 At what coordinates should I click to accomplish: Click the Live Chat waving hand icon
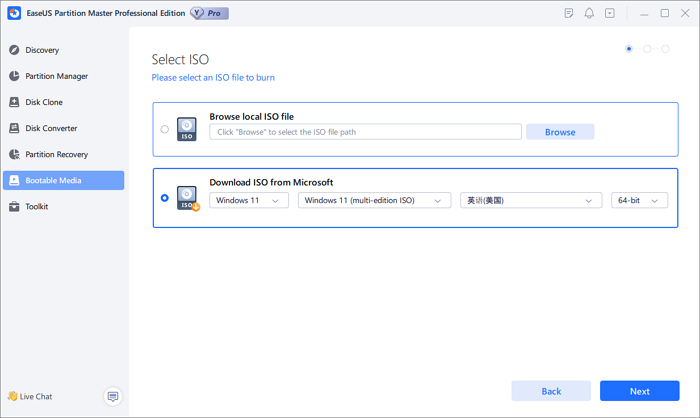[12, 396]
